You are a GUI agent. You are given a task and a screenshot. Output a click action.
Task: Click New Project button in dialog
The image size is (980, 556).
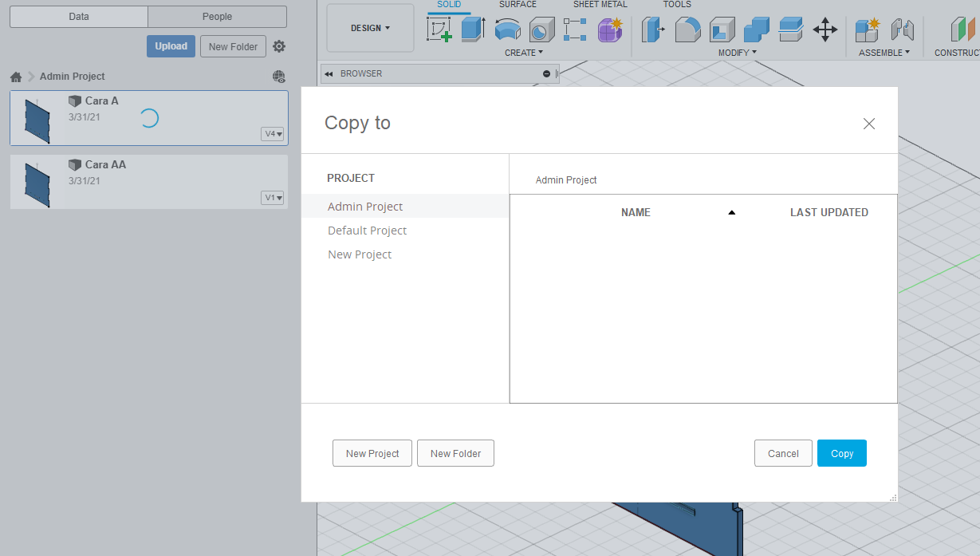click(372, 453)
